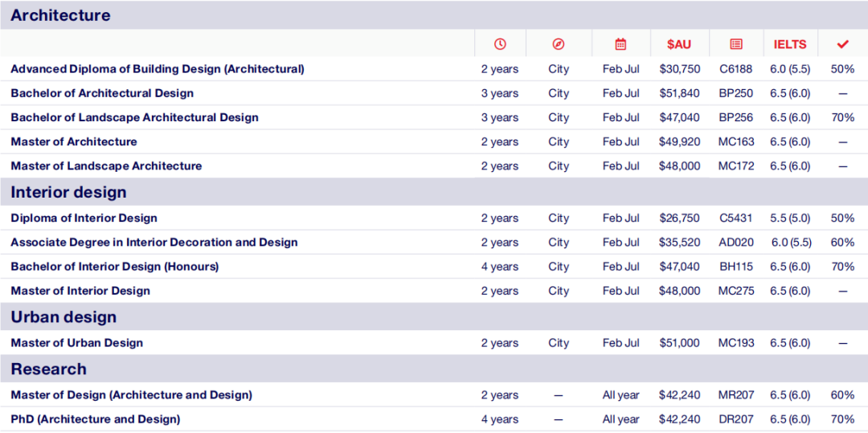This screenshot has width=868, height=433.
Task: Click the calendar intake column icon
Action: coord(620,45)
